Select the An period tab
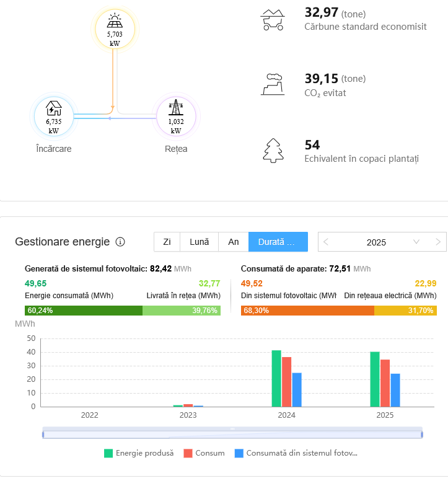This screenshot has height=486, width=448. coord(234,242)
